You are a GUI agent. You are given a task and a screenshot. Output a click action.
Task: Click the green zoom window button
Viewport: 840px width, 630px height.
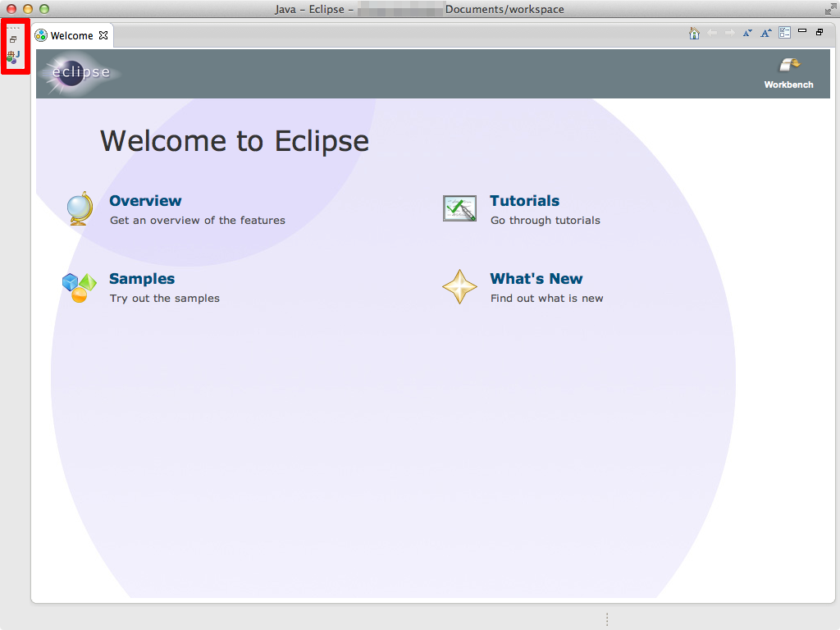pyautogui.click(x=44, y=8)
